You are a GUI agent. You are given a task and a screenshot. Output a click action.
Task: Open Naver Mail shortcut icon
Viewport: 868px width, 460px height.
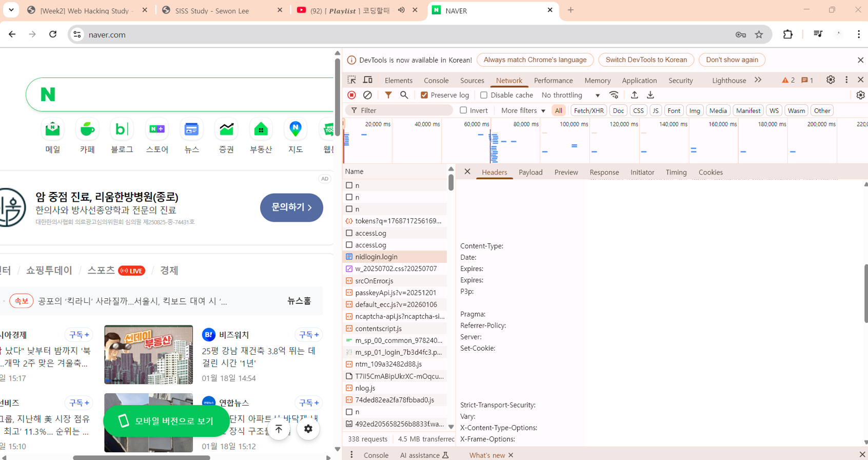[52, 129]
